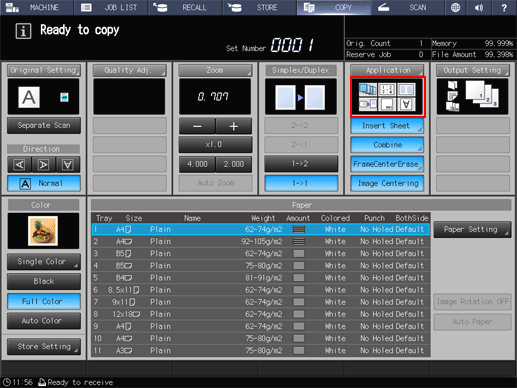Increase zoom with the plus button
The width and height of the screenshot is (517, 388).
tap(234, 126)
